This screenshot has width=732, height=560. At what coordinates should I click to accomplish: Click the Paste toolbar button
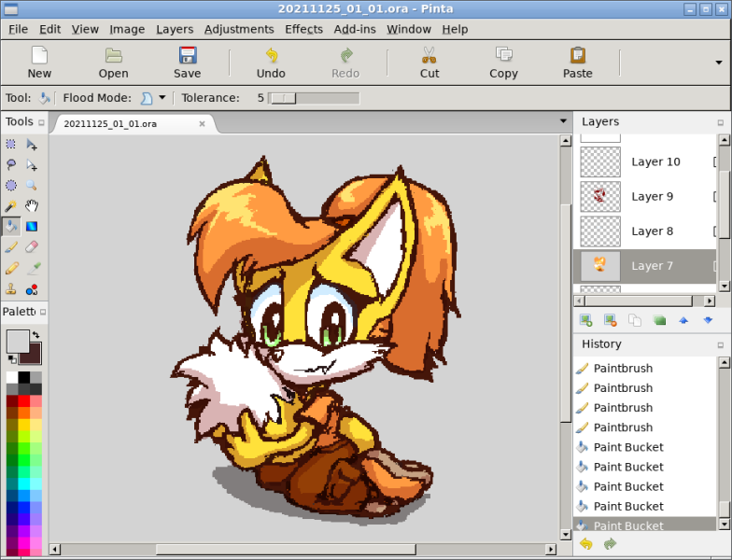tap(577, 63)
